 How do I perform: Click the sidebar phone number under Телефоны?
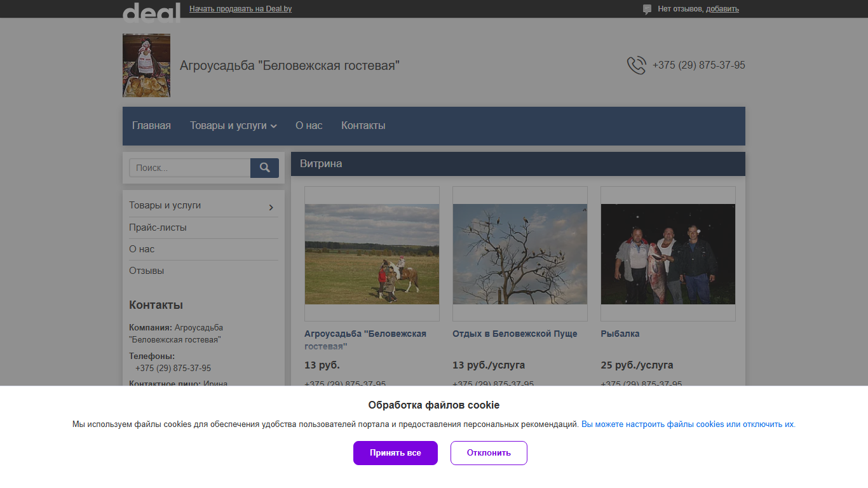[173, 369]
